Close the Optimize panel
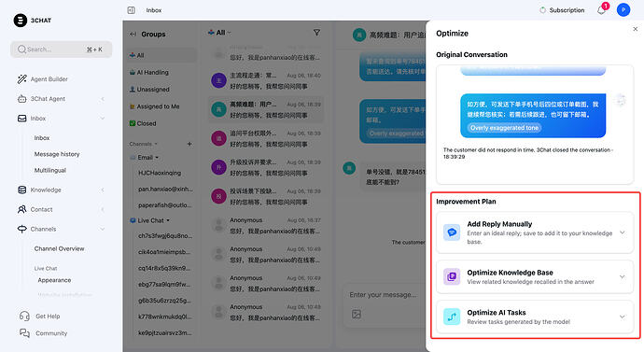 635,29
